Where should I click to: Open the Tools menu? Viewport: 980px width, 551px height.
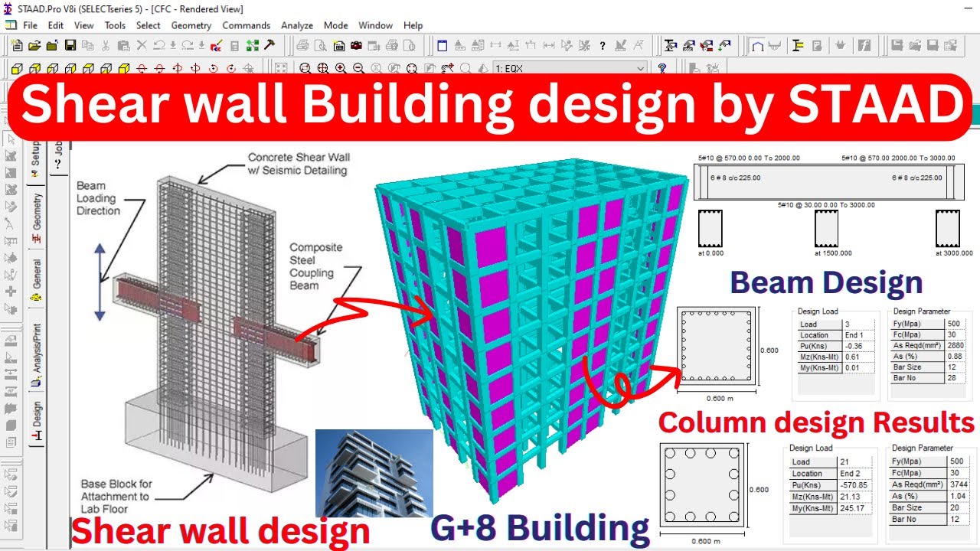[x=115, y=25]
